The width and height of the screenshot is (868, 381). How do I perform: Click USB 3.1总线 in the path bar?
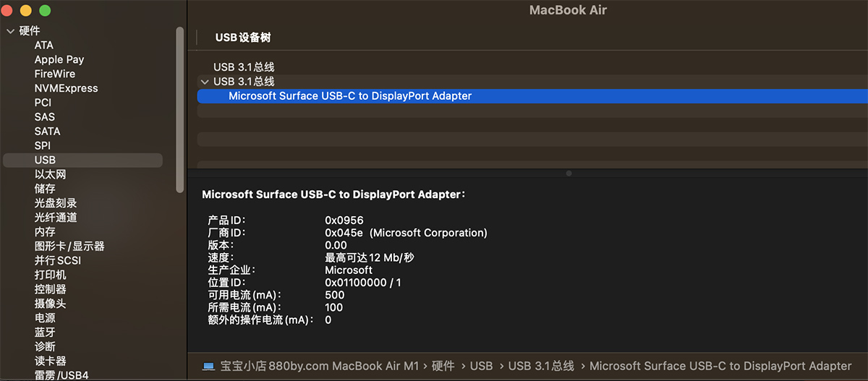point(541,366)
